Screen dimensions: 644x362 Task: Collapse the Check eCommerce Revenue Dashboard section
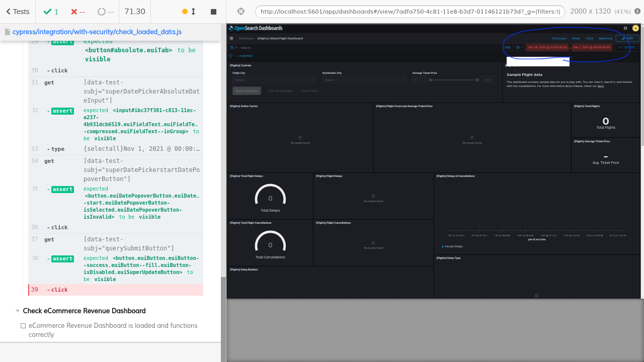pos(18,311)
